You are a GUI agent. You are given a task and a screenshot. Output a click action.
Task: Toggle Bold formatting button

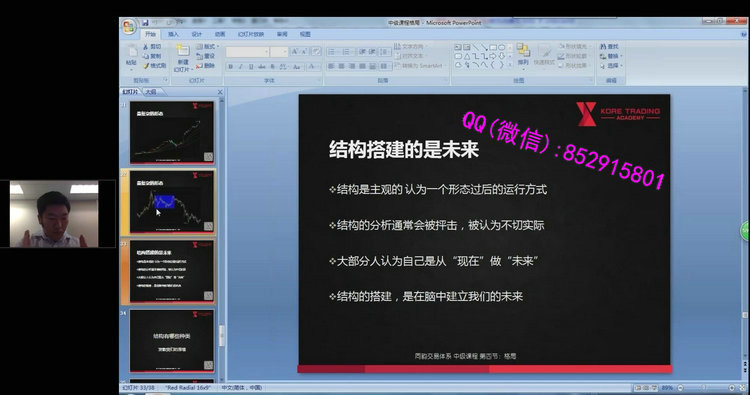point(231,66)
